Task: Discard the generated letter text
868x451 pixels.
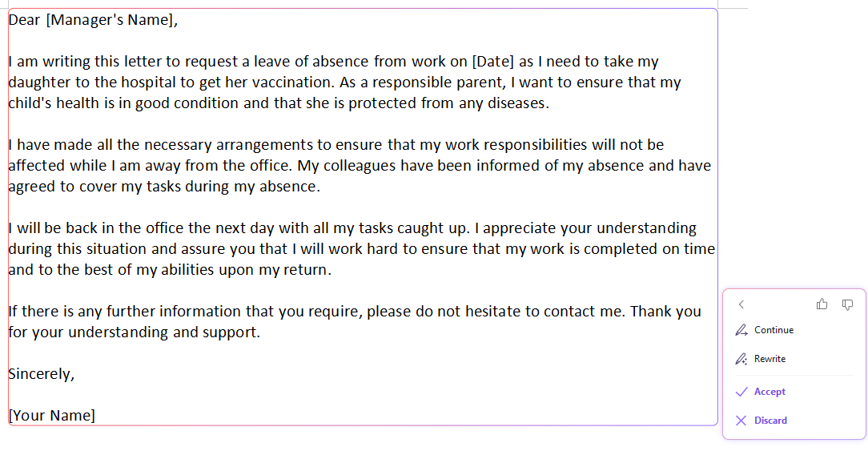Action: 770,421
